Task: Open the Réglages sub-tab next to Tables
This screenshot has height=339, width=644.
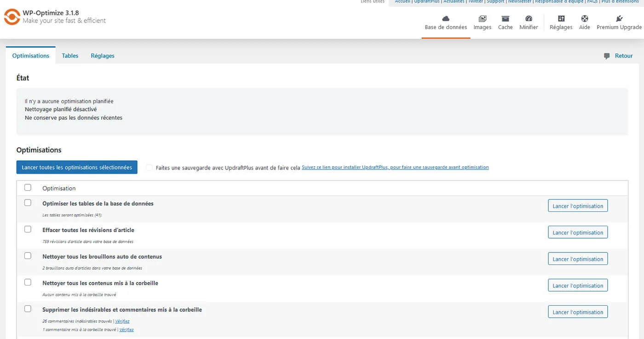Action: pyautogui.click(x=103, y=56)
